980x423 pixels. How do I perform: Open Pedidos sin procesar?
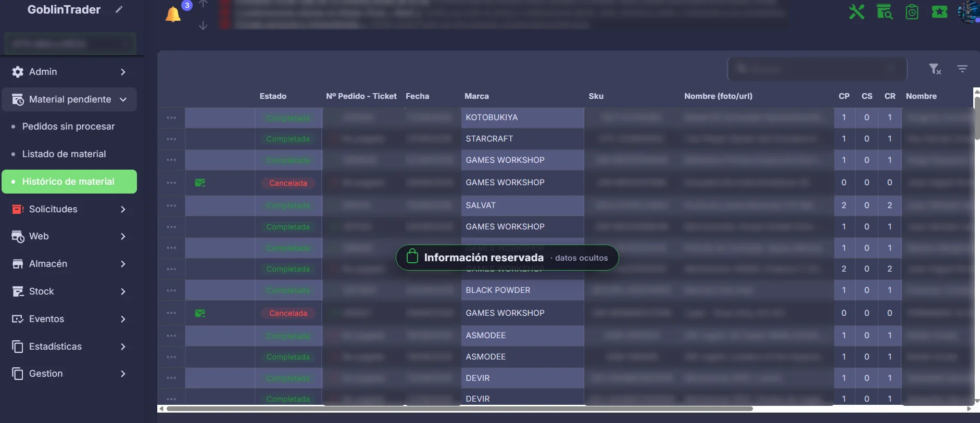[68, 126]
